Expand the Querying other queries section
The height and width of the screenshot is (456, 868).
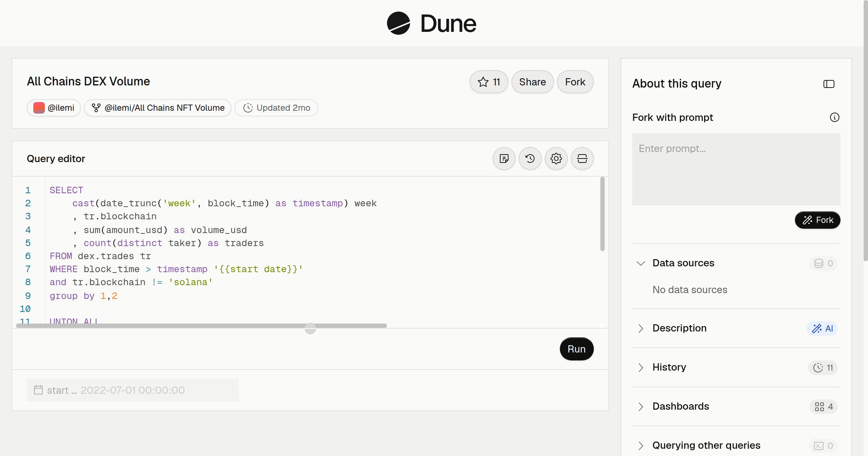point(641,446)
